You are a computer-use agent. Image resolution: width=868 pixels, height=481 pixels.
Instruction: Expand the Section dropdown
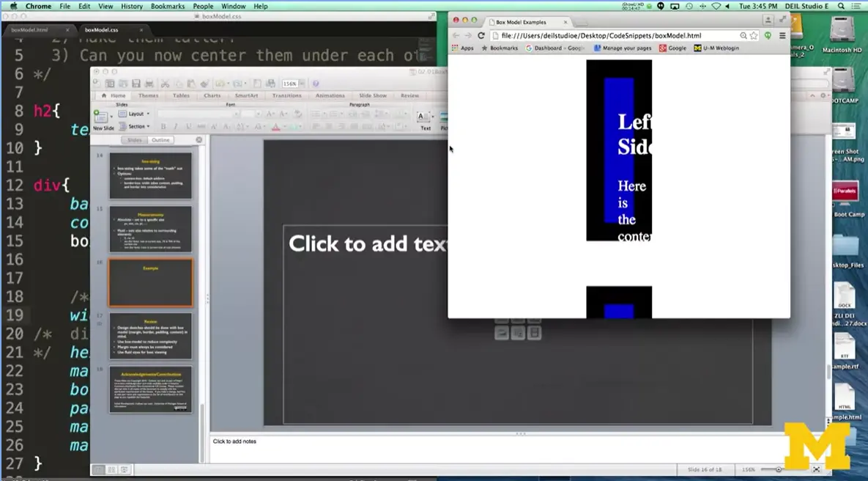138,126
